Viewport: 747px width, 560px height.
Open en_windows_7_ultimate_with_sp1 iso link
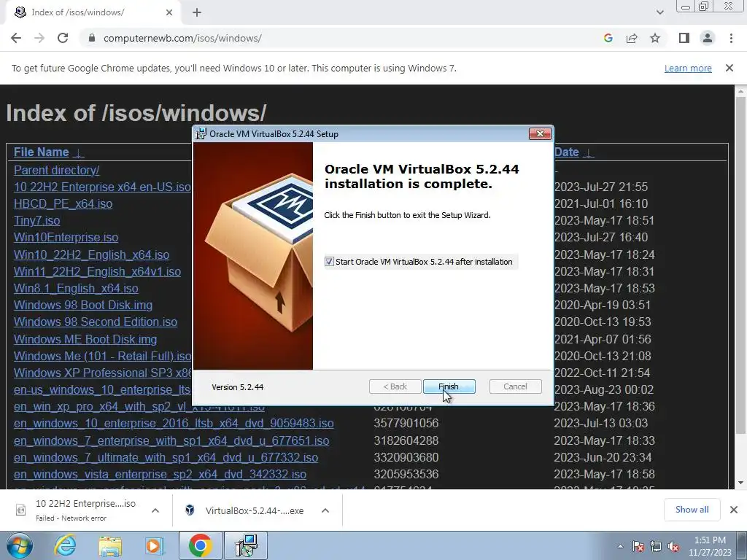coord(166,458)
